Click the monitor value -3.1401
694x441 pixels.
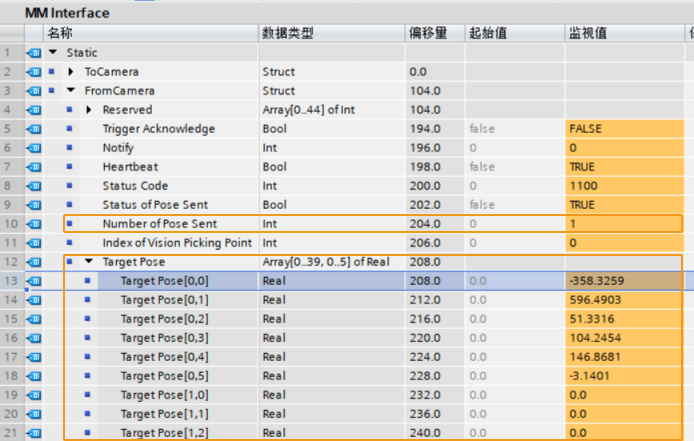[590, 376]
